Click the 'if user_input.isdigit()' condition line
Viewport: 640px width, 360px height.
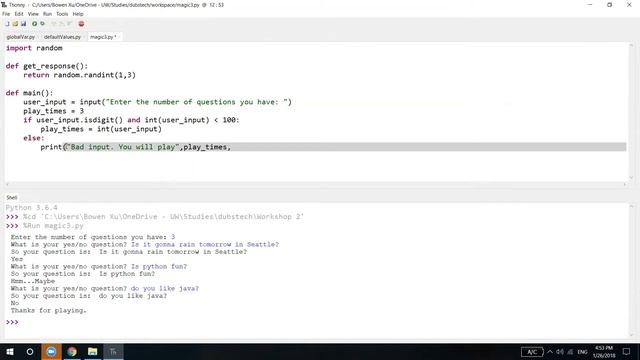[131, 120]
